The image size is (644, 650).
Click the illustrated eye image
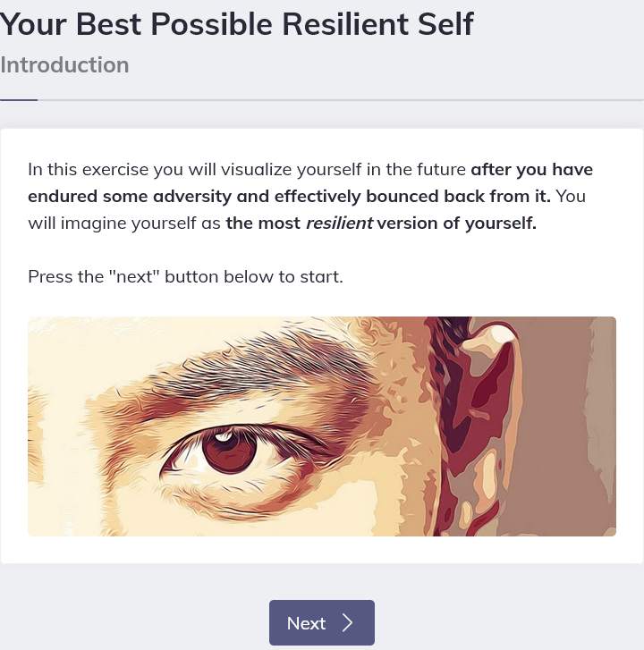tap(321, 426)
